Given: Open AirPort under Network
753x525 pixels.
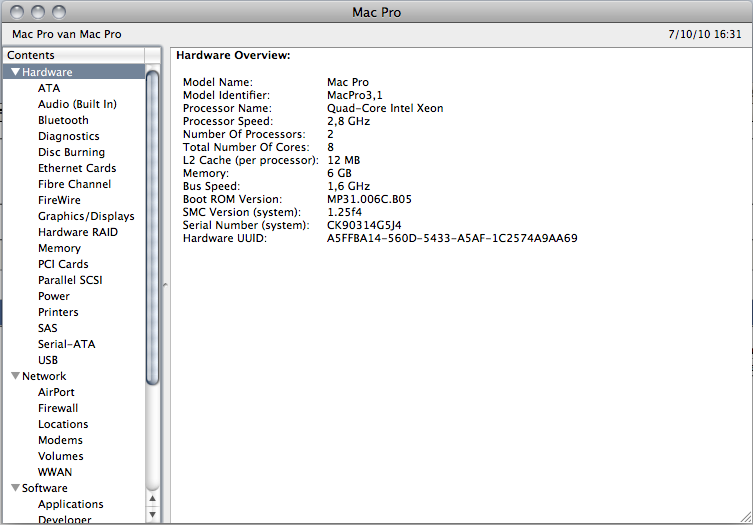Looking at the screenshot, I should point(56,392).
